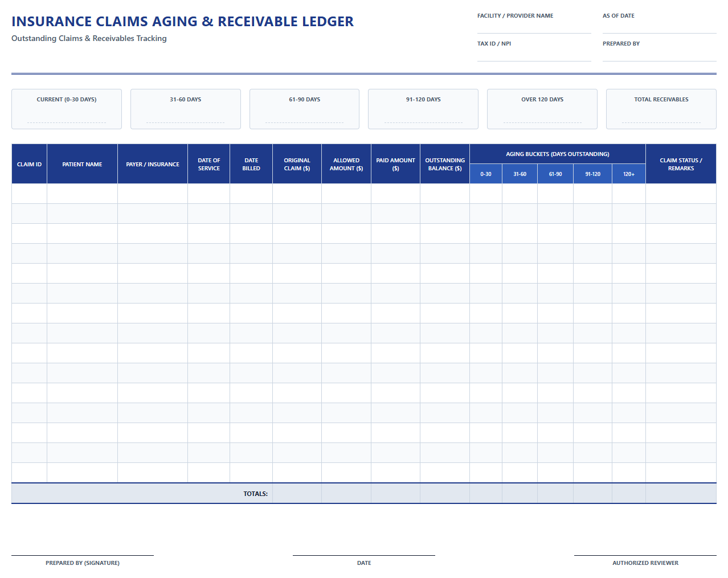Click the Allowed Amount ($) column header
Screen dimensions: 728x578
[346, 164]
